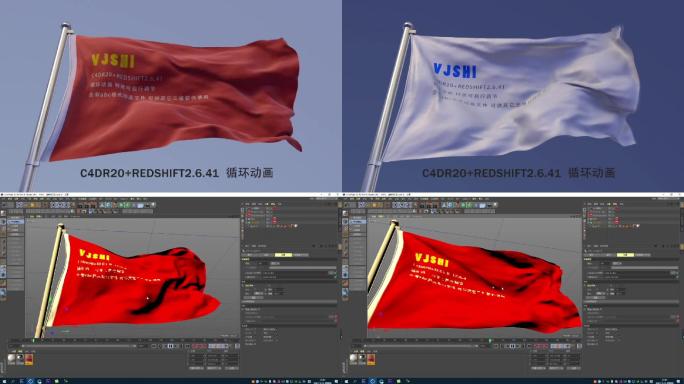Click the red record keyframe button, right window
This screenshot has height=384, width=684.
coord(537,346)
